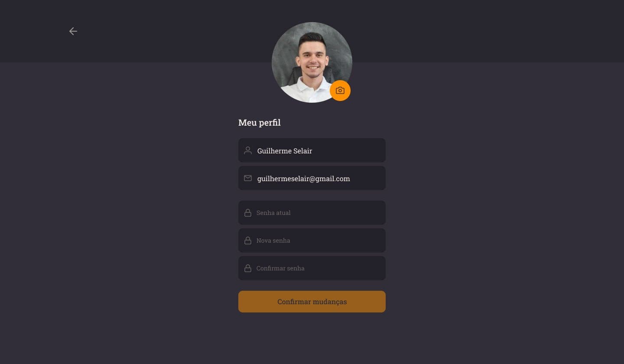
Task: Click the word Selair in the name text
Action: [302, 151]
